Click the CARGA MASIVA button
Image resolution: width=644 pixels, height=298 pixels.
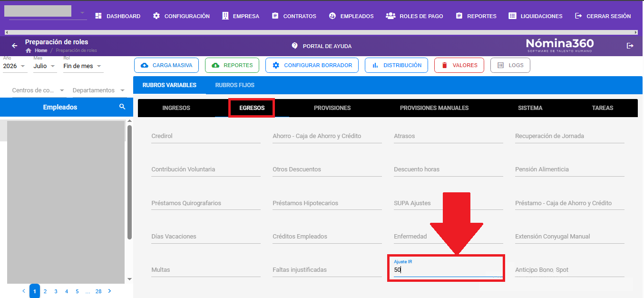point(166,65)
